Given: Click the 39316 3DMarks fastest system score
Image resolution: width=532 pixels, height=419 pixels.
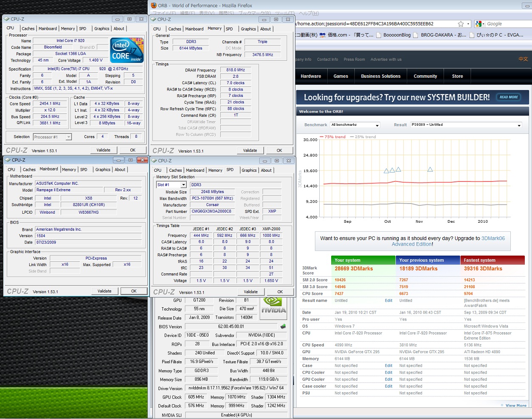Looking at the screenshot, I should [x=483, y=269].
